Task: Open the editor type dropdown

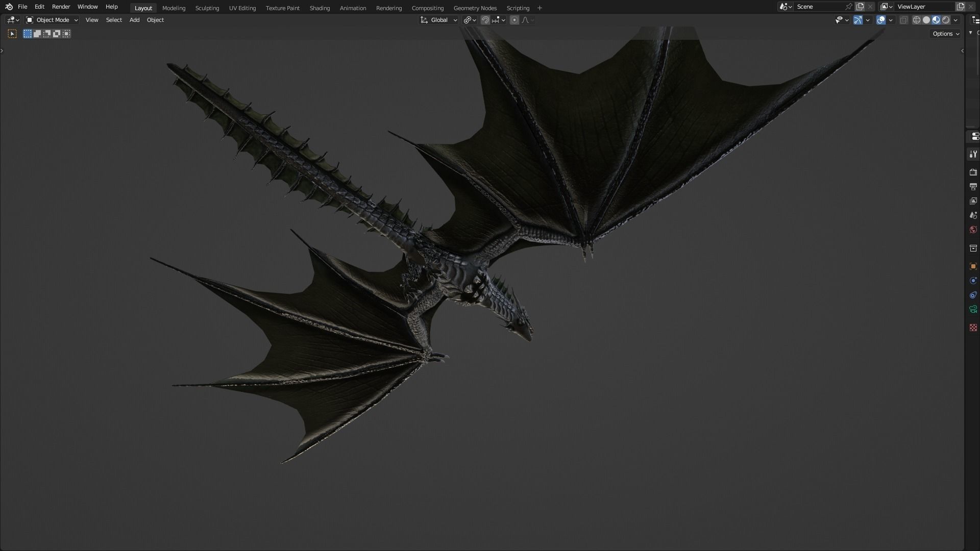Action: pyautogui.click(x=13, y=20)
